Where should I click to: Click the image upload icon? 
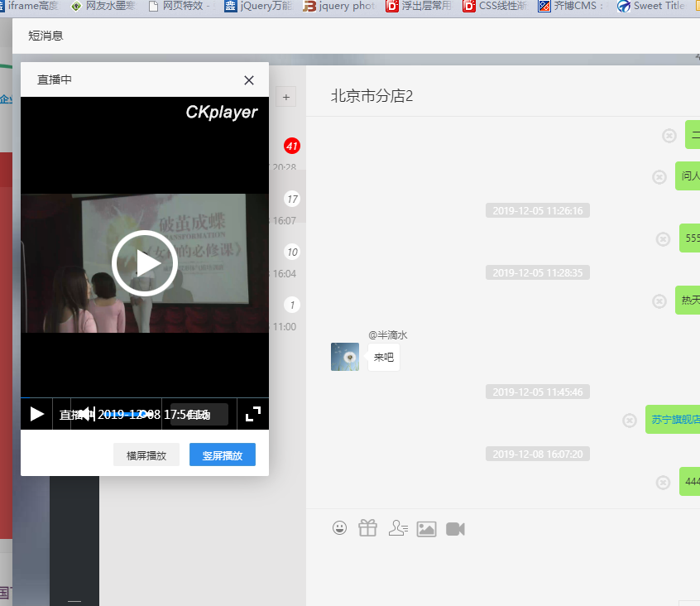click(426, 529)
